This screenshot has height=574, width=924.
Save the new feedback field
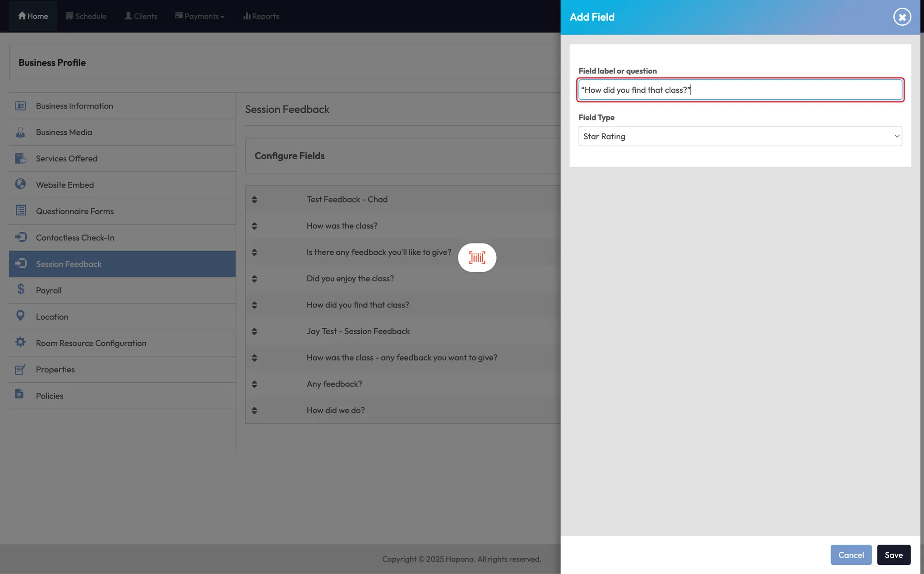tap(893, 555)
